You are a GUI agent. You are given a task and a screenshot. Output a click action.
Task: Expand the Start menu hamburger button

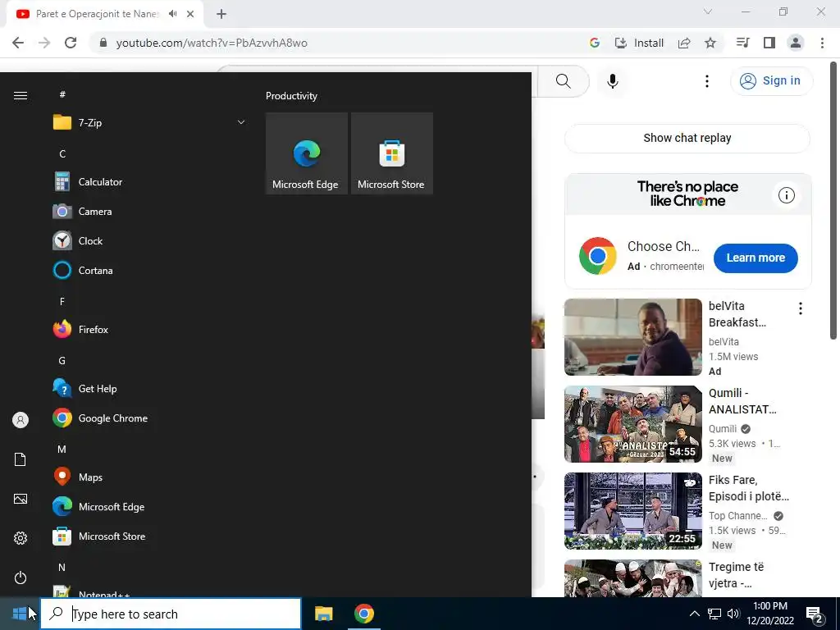[x=21, y=95]
